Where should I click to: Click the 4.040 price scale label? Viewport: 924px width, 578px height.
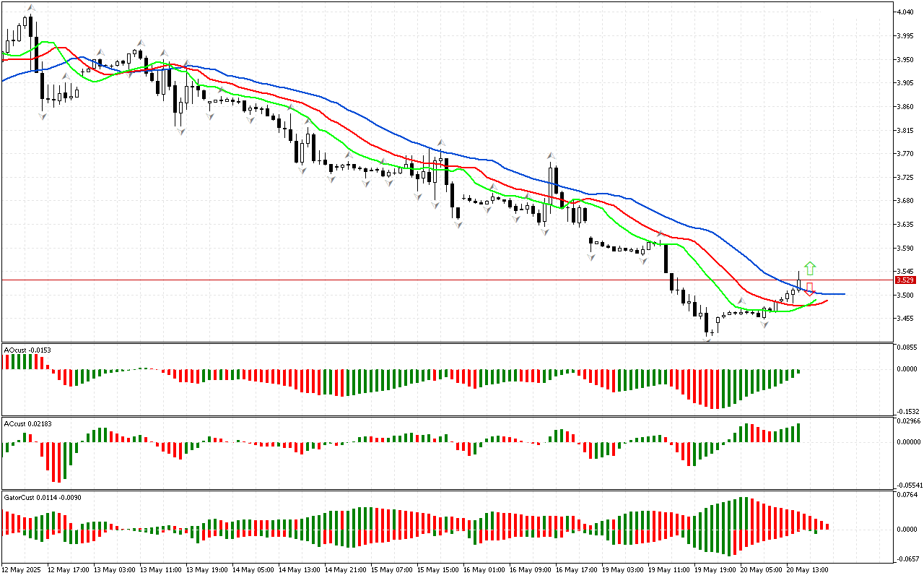coord(905,12)
